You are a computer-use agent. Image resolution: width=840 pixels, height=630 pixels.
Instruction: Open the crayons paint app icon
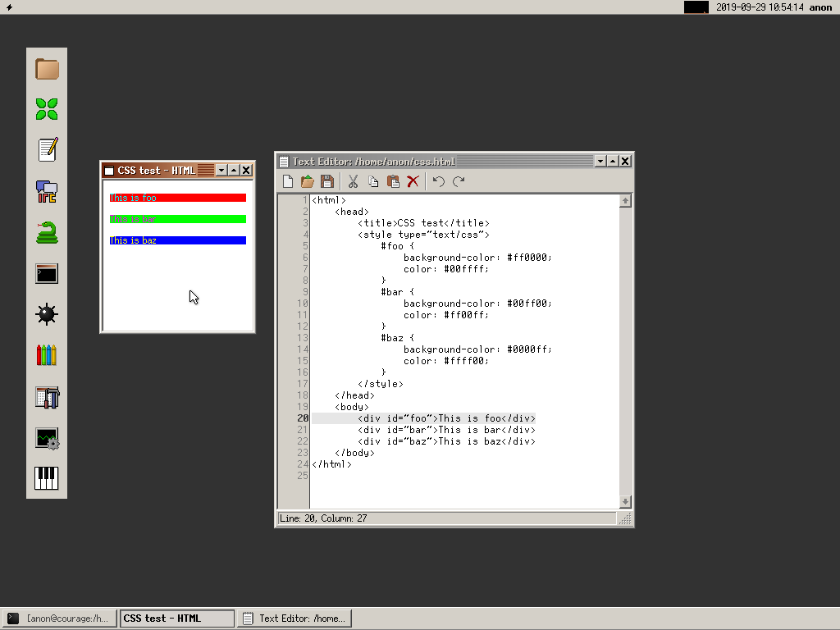[x=47, y=354]
